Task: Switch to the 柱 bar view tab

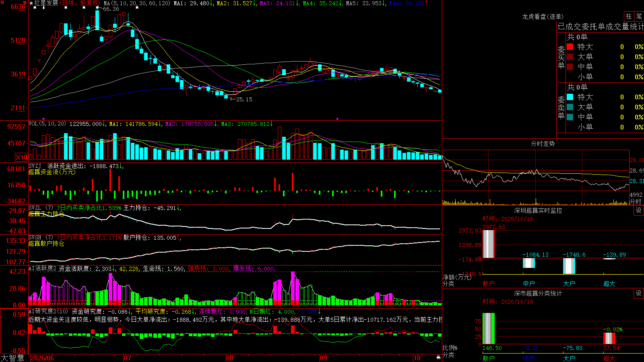Action: click(629, 16)
